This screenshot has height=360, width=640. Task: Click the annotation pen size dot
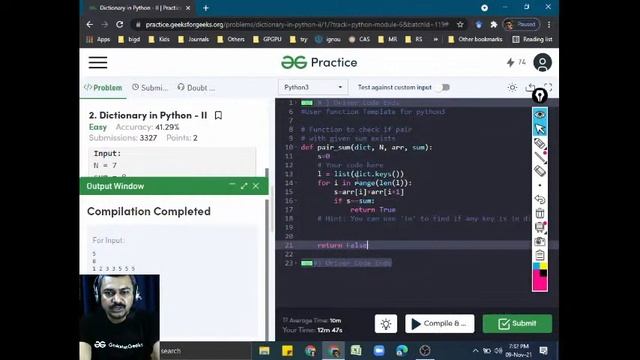click(x=540, y=185)
